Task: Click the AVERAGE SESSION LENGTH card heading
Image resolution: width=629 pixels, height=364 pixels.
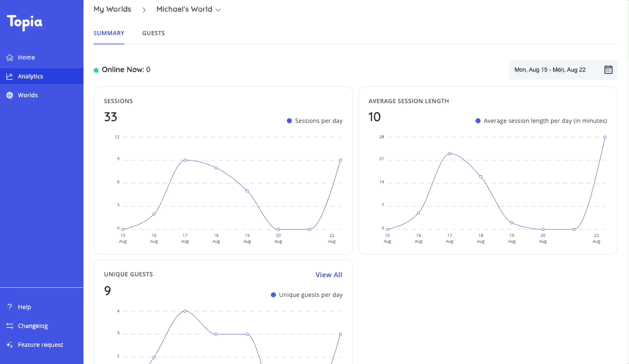Action: point(408,101)
